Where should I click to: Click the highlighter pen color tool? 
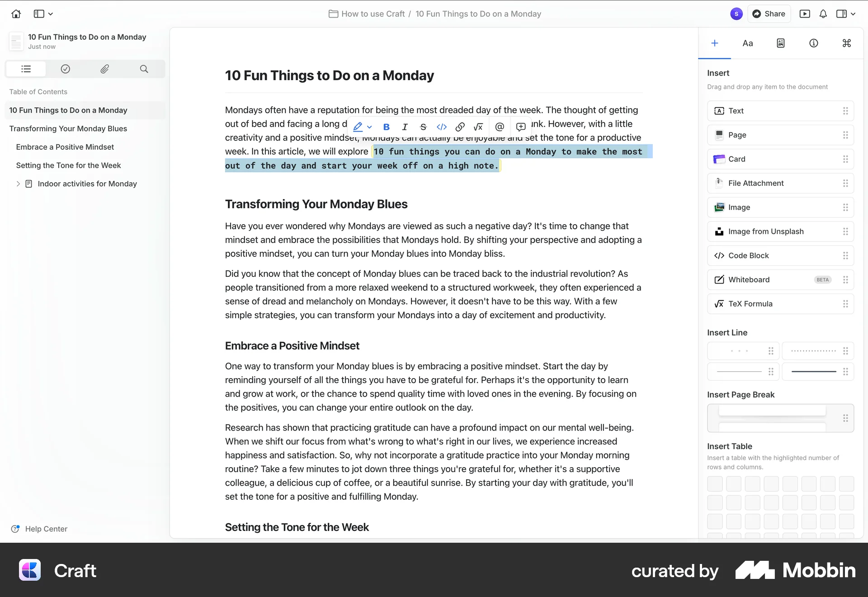click(x=358, y=127)
